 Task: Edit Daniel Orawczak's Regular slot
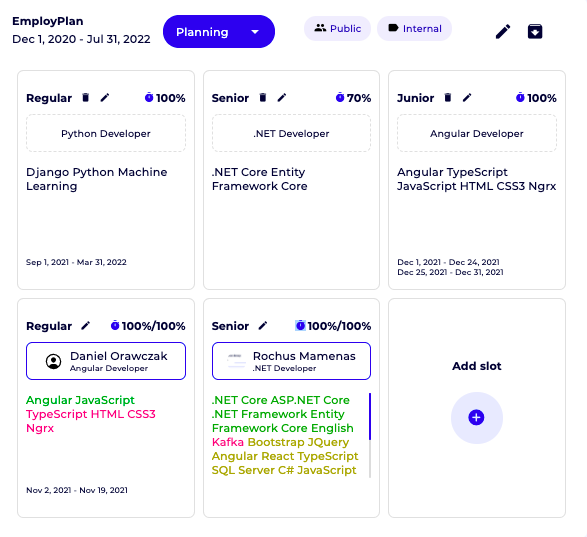coord(86,326)
